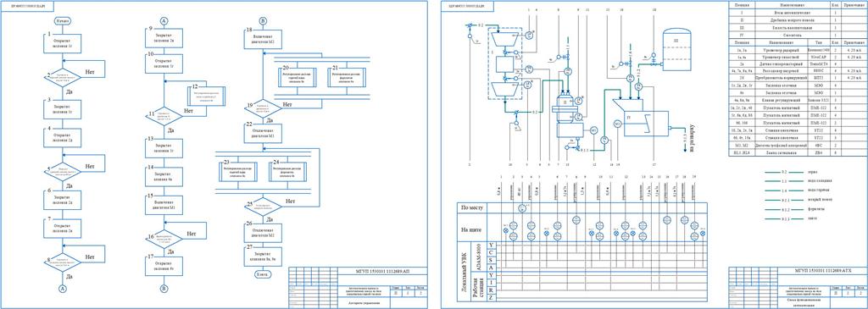Click connector circle A under block 8
The width and height of the screenshot is (868, 309).
62,289
